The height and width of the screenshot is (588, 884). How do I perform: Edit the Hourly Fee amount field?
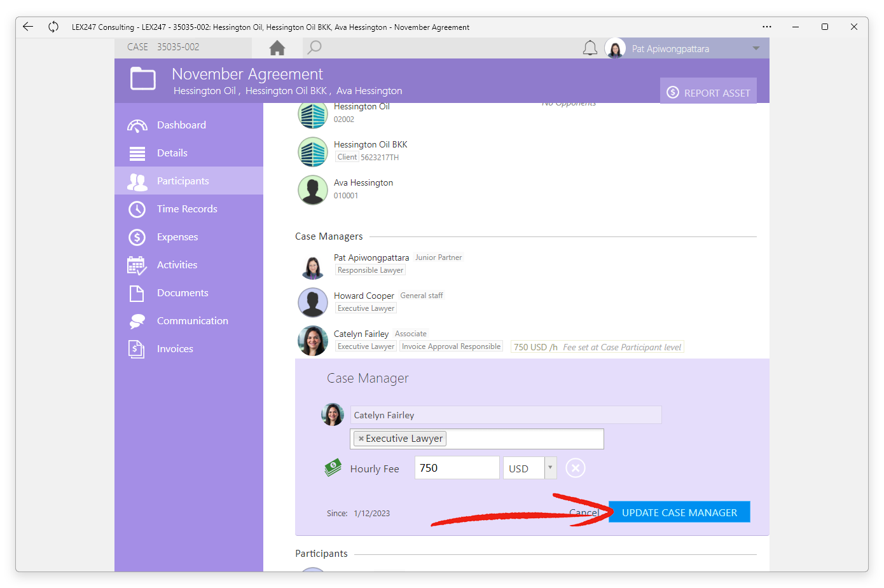457,468
